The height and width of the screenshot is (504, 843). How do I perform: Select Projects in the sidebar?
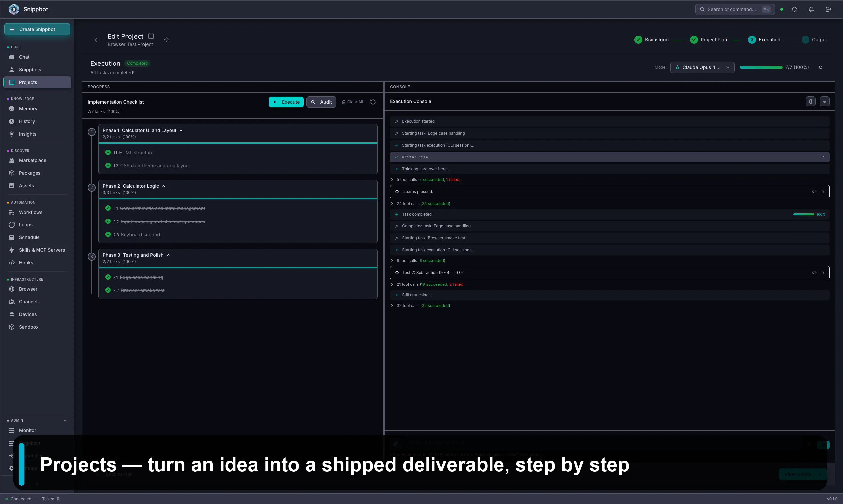click(37, 82)
